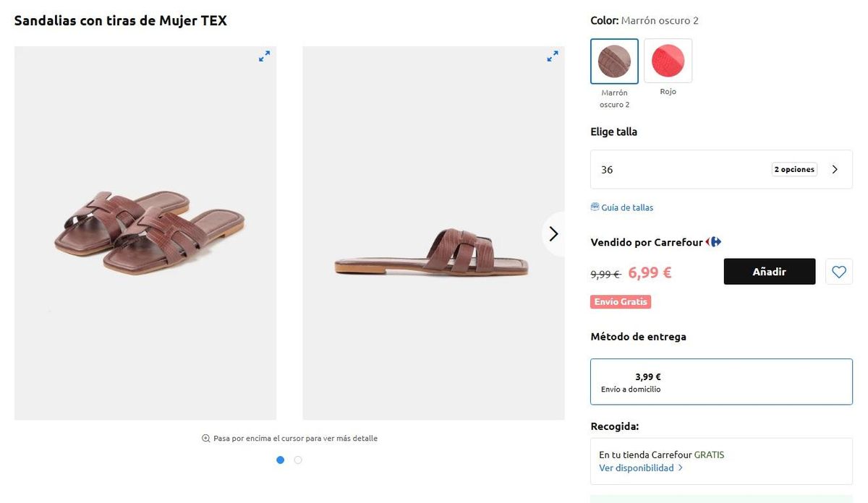
Task: Open the Guía de tallas link
Action: pos(627,207)
